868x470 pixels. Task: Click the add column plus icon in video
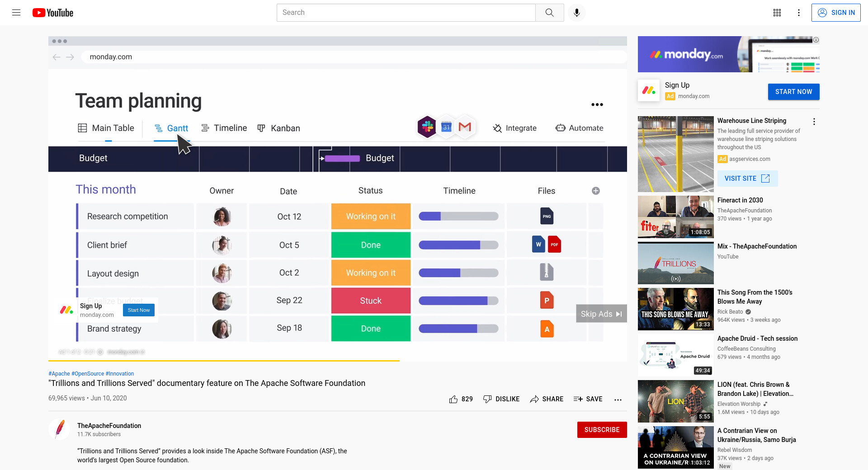click(596, 191)
